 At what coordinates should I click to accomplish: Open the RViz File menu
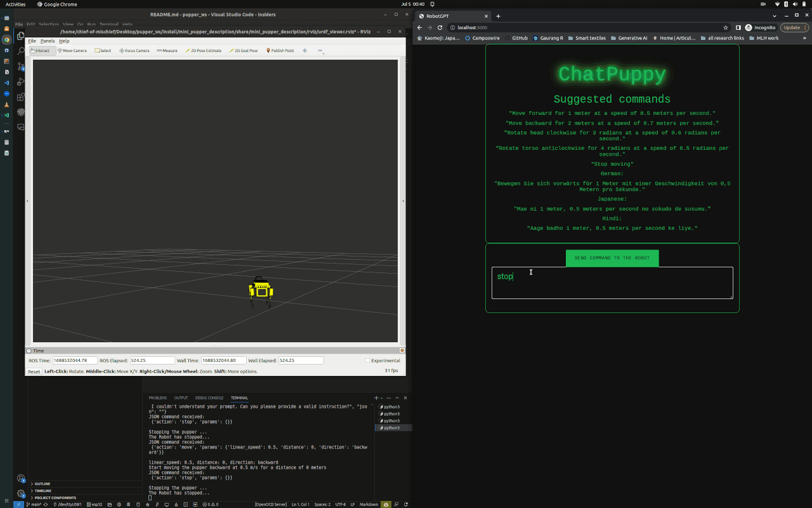[x=32, y=41]
